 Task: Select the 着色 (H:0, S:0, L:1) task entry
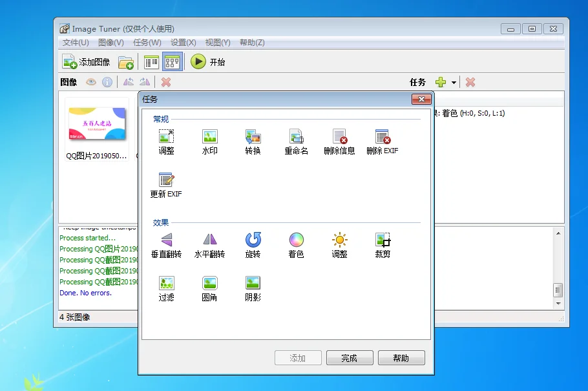point(470,113)
